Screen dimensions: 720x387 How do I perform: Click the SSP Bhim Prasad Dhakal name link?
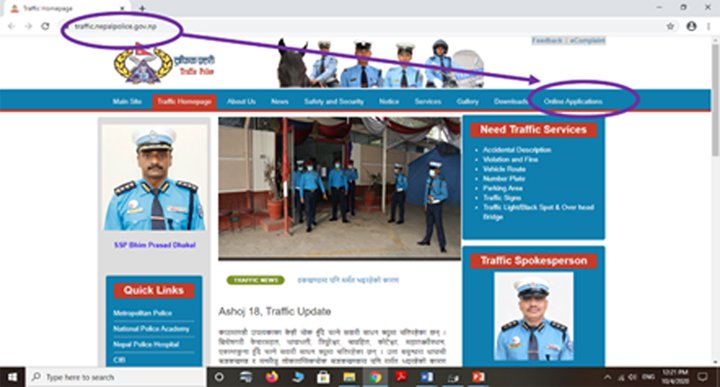155,245
